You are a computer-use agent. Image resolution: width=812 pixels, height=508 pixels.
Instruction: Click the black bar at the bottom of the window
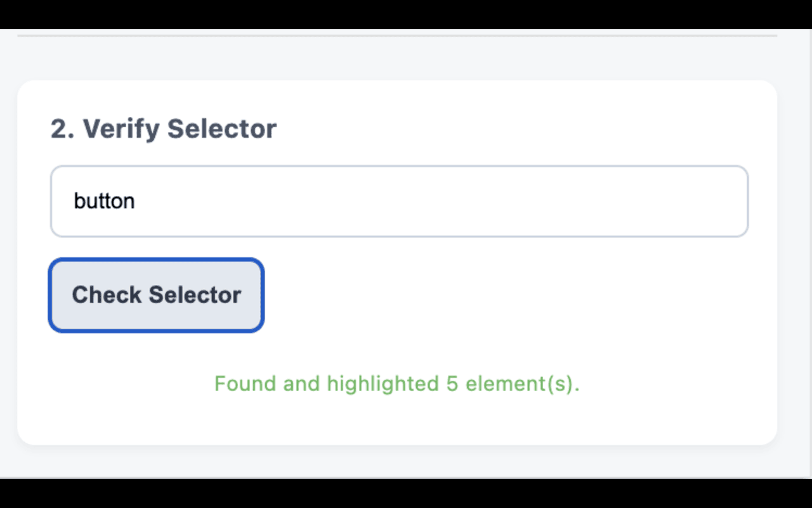(x=406, y=493)
